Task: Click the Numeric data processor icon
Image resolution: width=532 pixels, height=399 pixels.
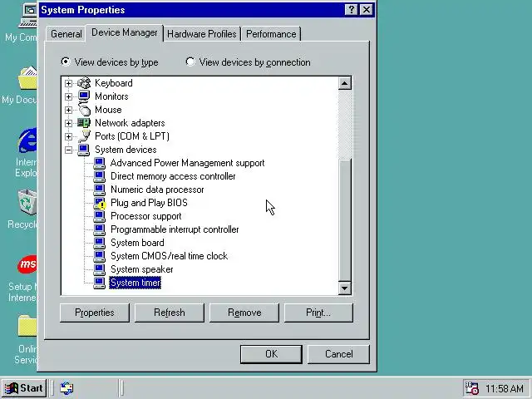Action: pyautogui.click(x=100, y=190)
